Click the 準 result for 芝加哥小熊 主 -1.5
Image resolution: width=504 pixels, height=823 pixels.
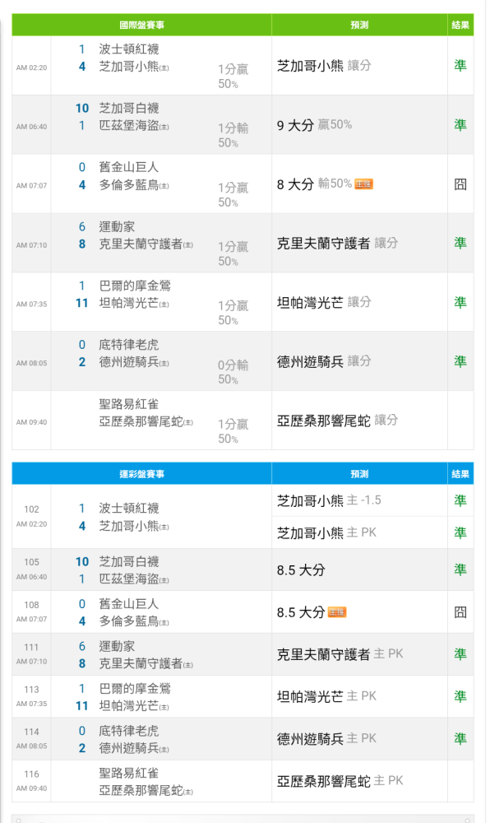tap(460, 500)
